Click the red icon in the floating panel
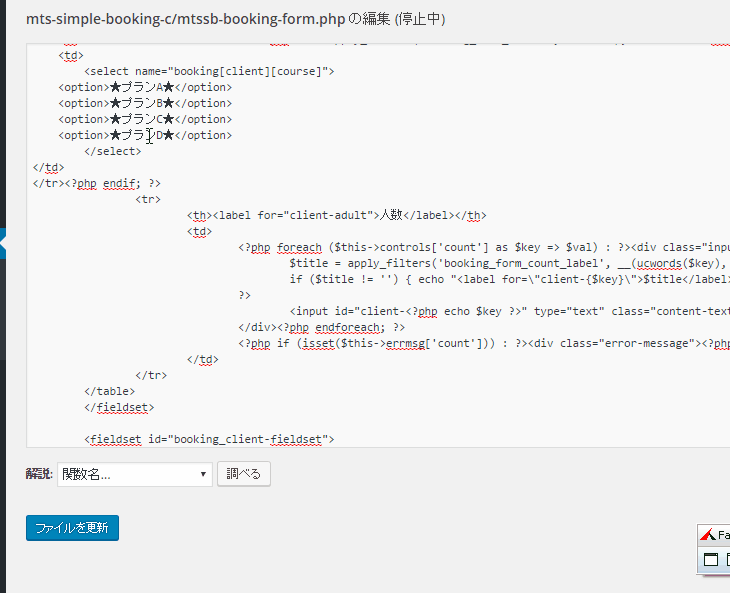This screenshot has width=730, height=593. 708,535
